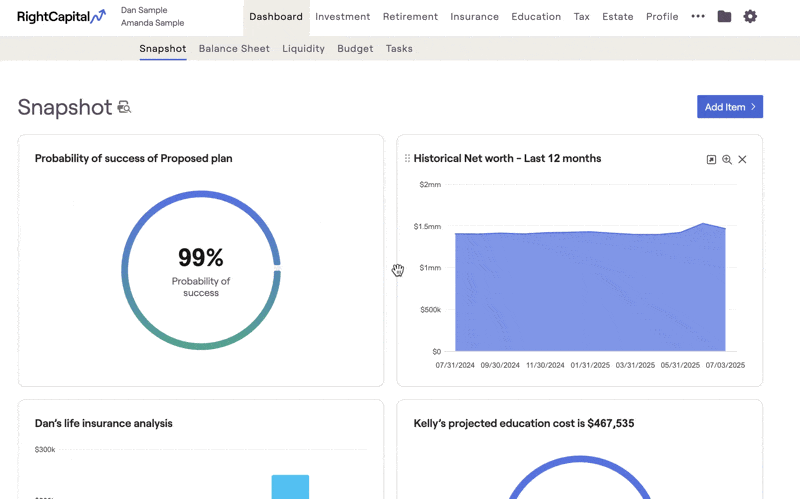Image resolution: width=800 pixels, height=499 pixels.
Task: Open the three-dot more menu
Action: [x=698, y=16]
